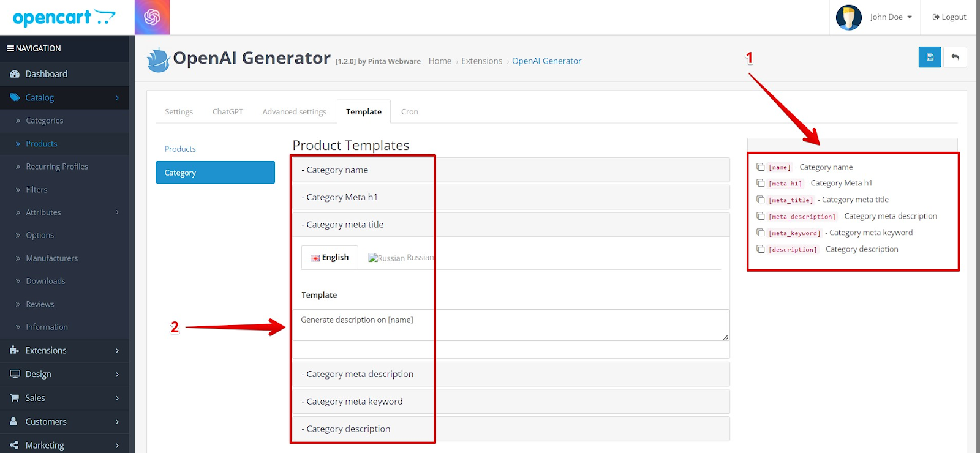Click the Catalog tag icon
Image resolution: width=980 pixels, height=453 pixels.
click(15, 97)
